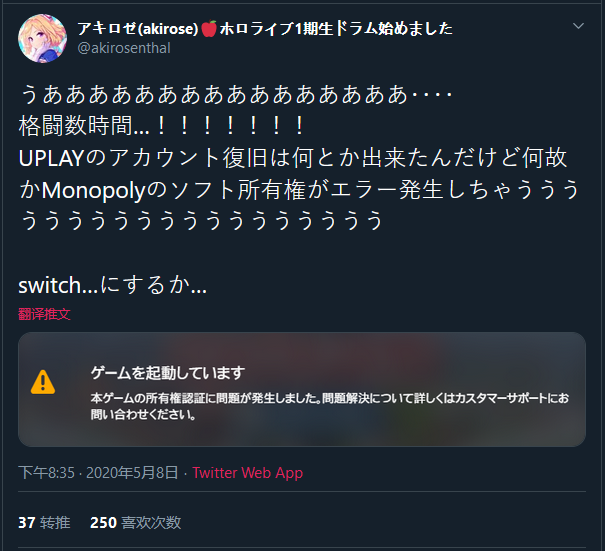The image size is (605, 551).
Task: Click the 所有権認証 error message text
Action: coord(330,406)
